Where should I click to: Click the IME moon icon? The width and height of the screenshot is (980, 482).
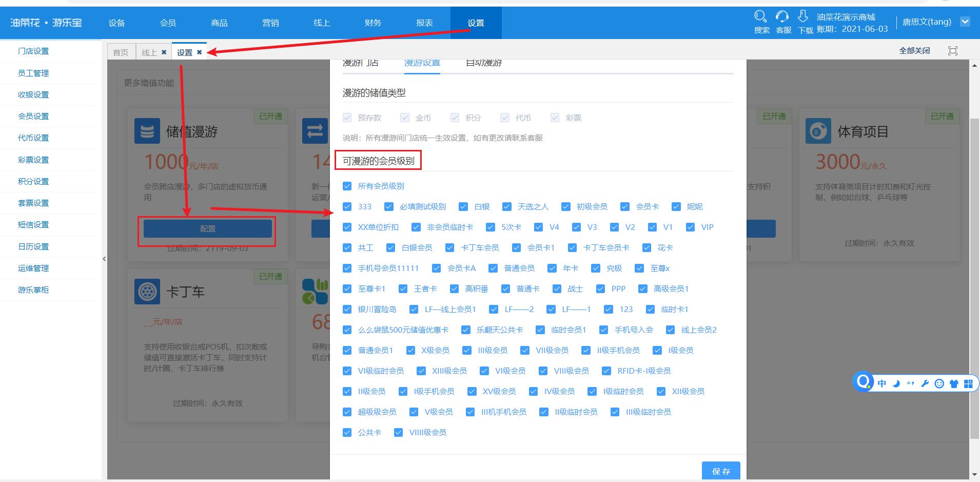896,383
